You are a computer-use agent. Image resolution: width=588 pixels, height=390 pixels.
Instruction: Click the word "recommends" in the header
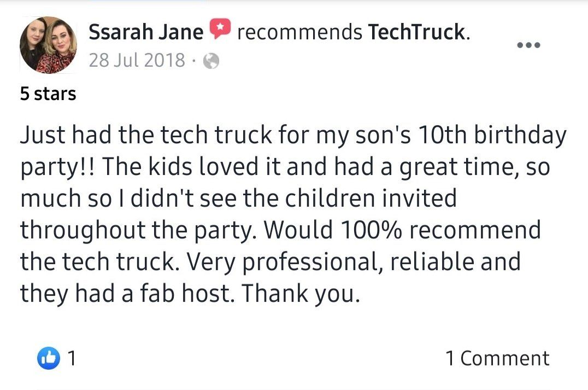(x=299, y=32)
